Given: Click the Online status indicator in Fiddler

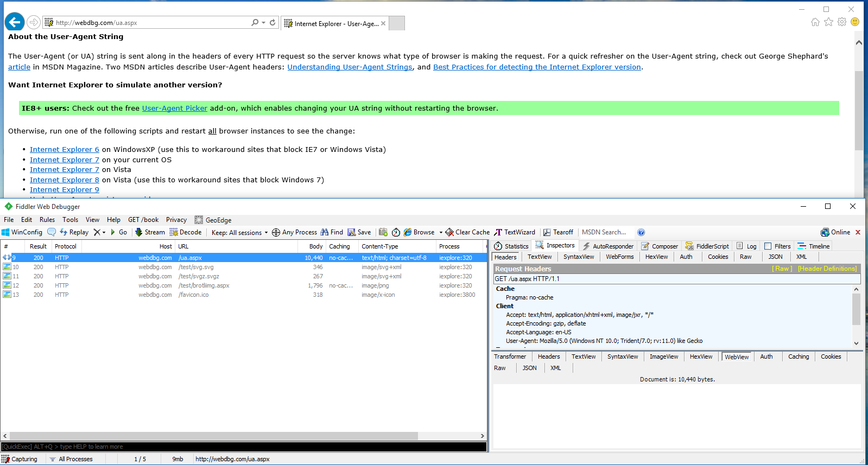Looking at the screenshot, I should coord(835,232).
